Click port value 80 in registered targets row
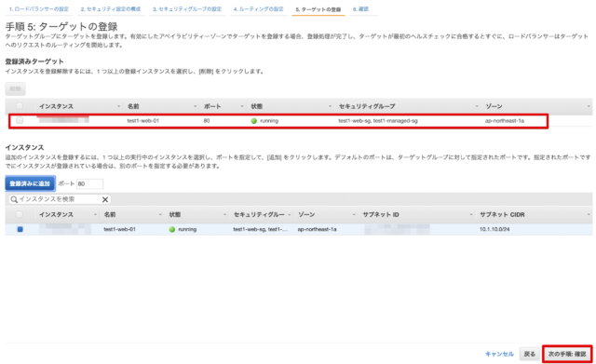 [207, 121]
